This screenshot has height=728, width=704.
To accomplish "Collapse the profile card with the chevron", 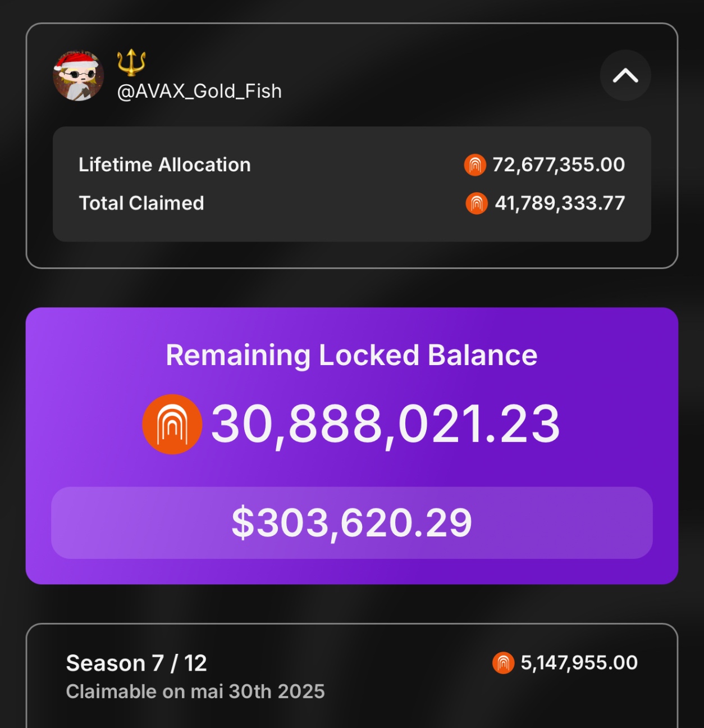I will (x=625, y=75).
